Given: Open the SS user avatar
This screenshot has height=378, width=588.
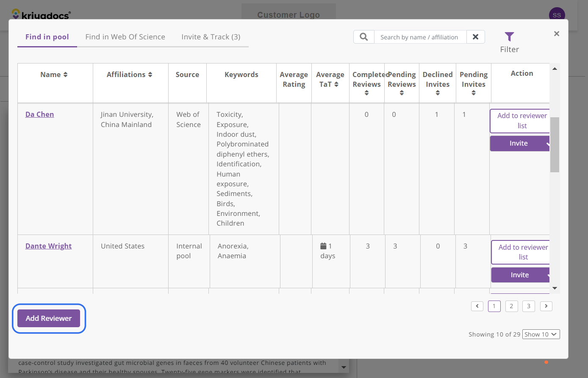Looking at the screenshot, I should [x=557, y=15].
